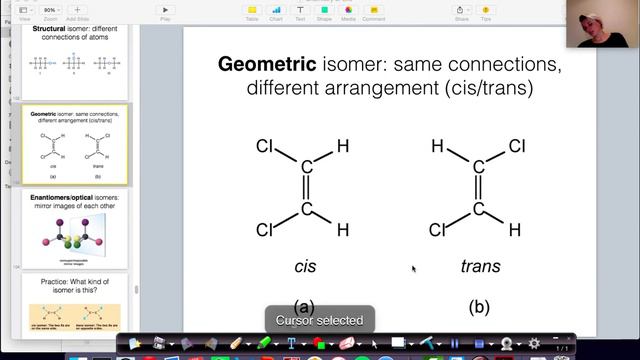Open the View options in Keynote toolbar
Image resolution: width=640 pixels, height=360 pixels.
[26, 10]
